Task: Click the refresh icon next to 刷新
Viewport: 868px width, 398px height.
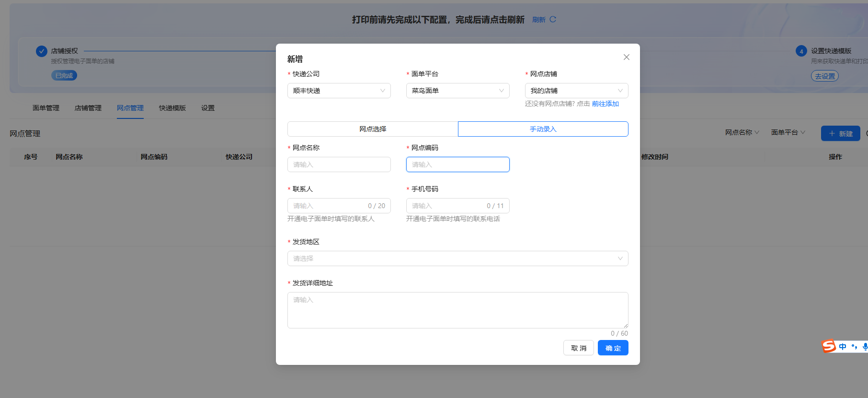Action: 553,20
